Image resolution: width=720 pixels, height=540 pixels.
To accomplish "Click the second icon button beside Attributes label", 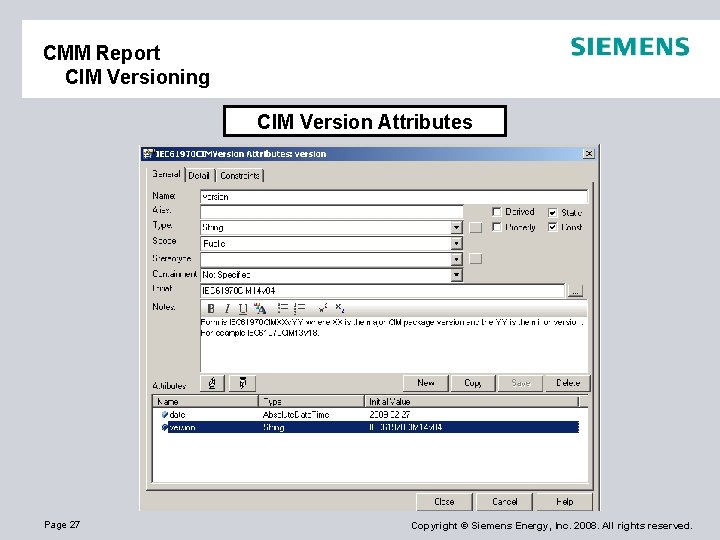I will tap(242, 383).
